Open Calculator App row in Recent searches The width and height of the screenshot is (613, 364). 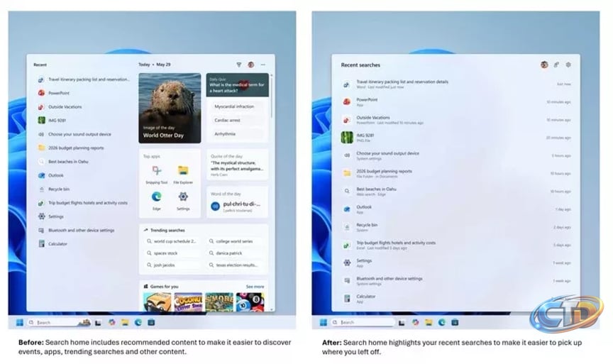(x=455, y=299)
